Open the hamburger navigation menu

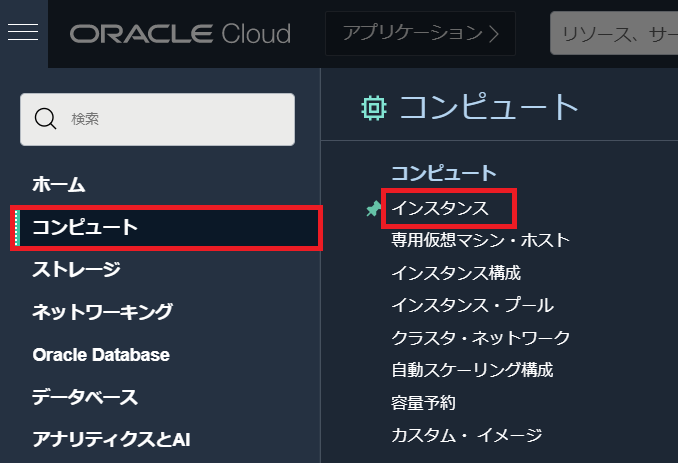coord(23,33)
